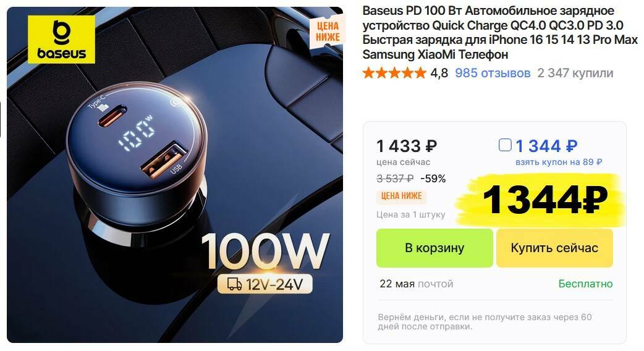Open the 985 отзывов reviews link

coord(493,73)
